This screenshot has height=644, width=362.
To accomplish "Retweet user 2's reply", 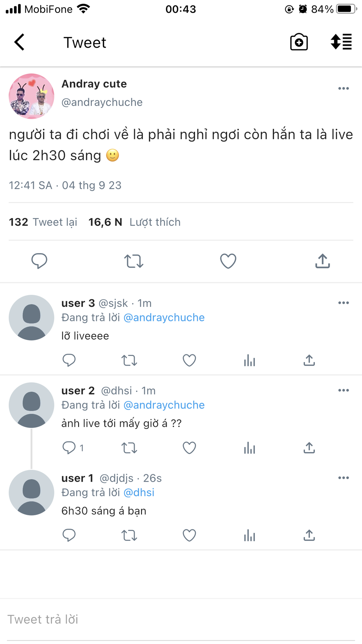I will pos(129,448).
